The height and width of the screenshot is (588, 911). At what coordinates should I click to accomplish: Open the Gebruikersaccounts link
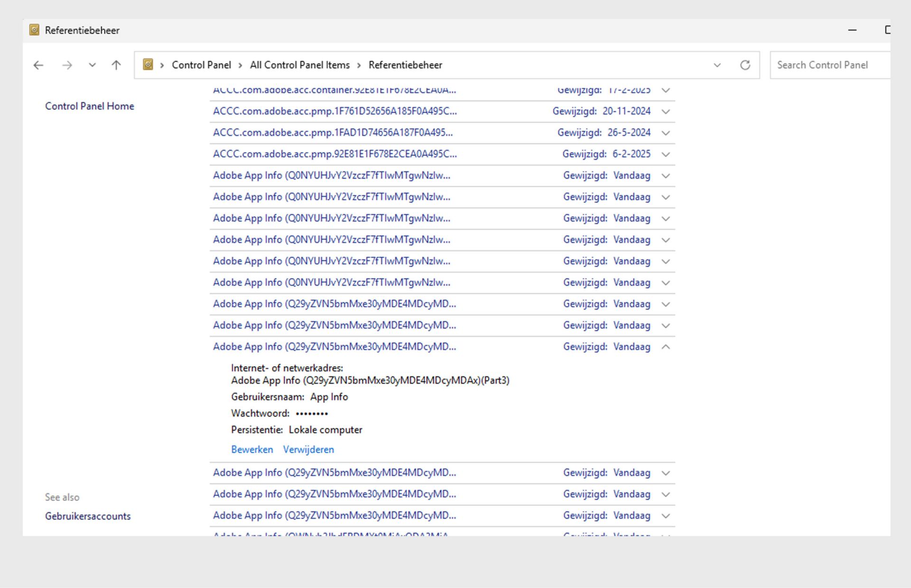[x=88, y=516]
